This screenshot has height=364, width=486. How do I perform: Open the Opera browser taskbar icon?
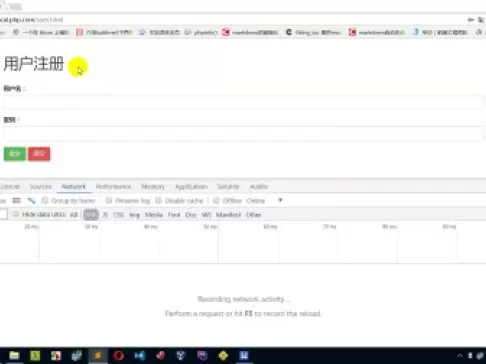pos(119,356)
